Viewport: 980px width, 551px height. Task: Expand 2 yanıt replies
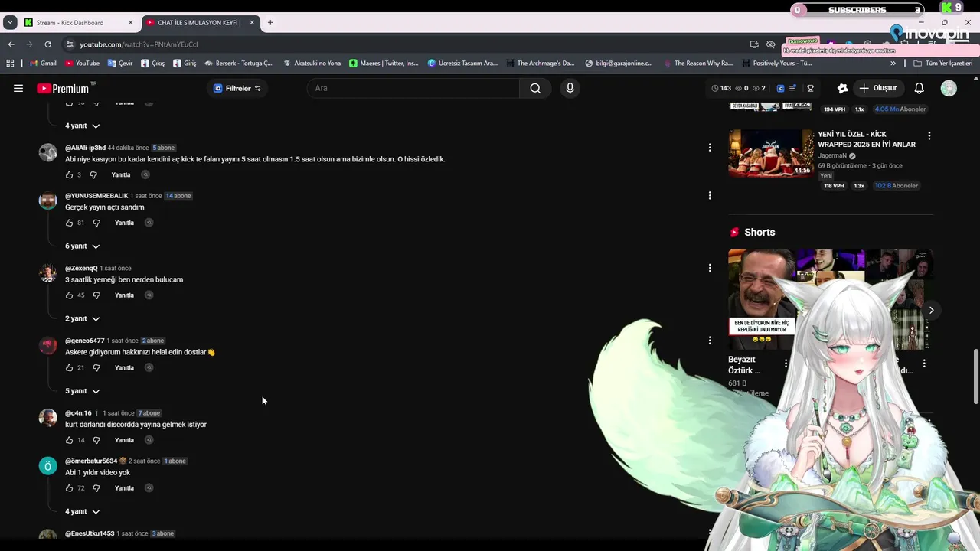click(x=83, y=318)
